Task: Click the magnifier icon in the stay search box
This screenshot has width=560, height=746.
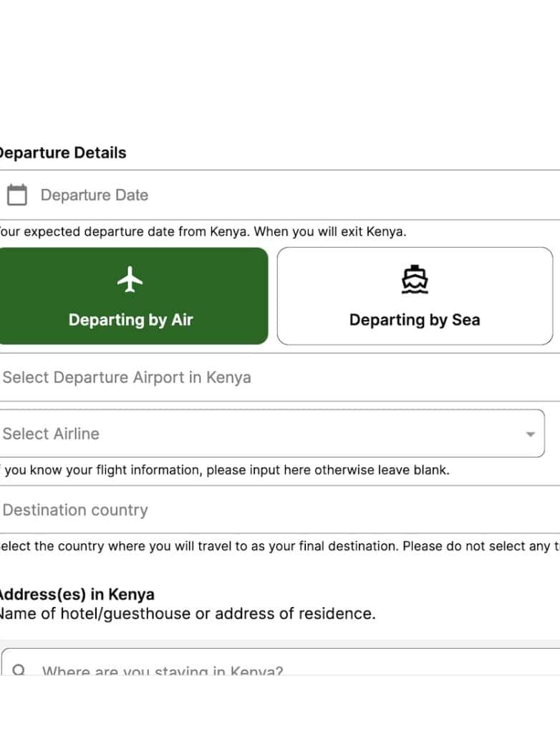Action: click(19, 670)
